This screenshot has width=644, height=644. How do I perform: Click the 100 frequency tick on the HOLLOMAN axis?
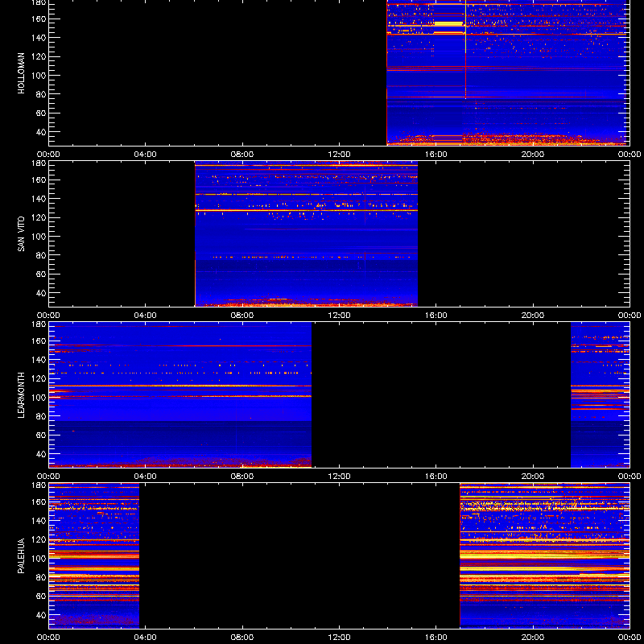pyautogui.click(x=39, y=76)
